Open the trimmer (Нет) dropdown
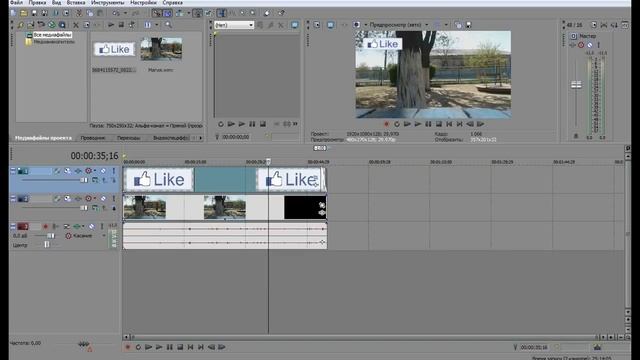 (x=234, y=25)
